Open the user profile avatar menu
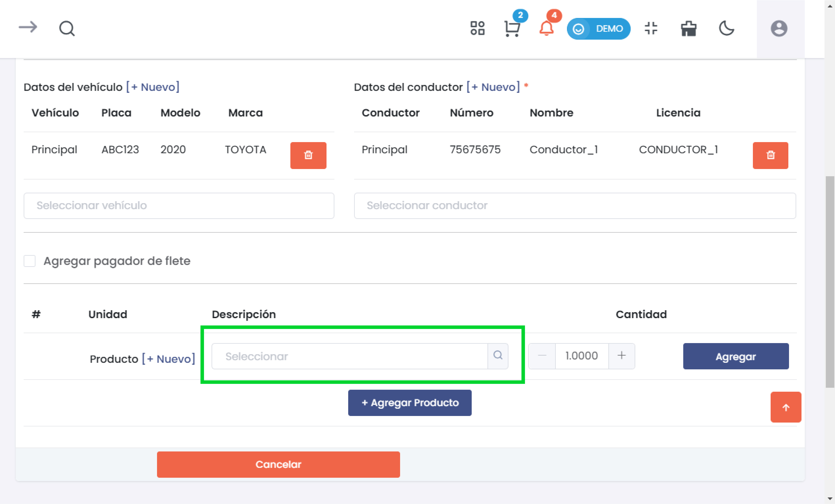The width and height of the screenshot is (835, 504). click(x=779, y=28)
